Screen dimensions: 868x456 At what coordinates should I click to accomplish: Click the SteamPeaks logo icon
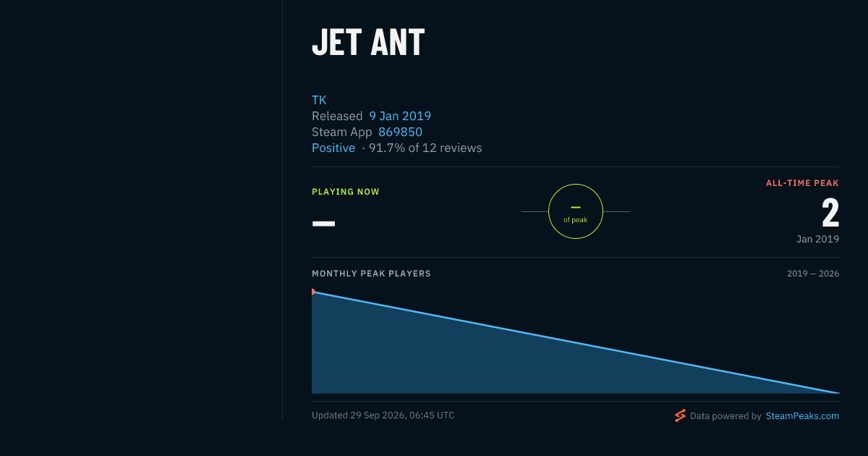pos(680,415)
